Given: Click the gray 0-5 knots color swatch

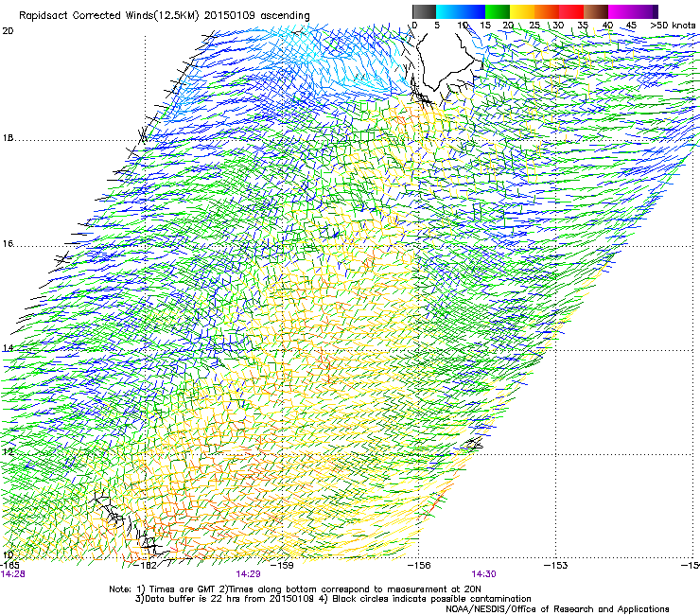Looking at the screenshot, I should (424, 11).
